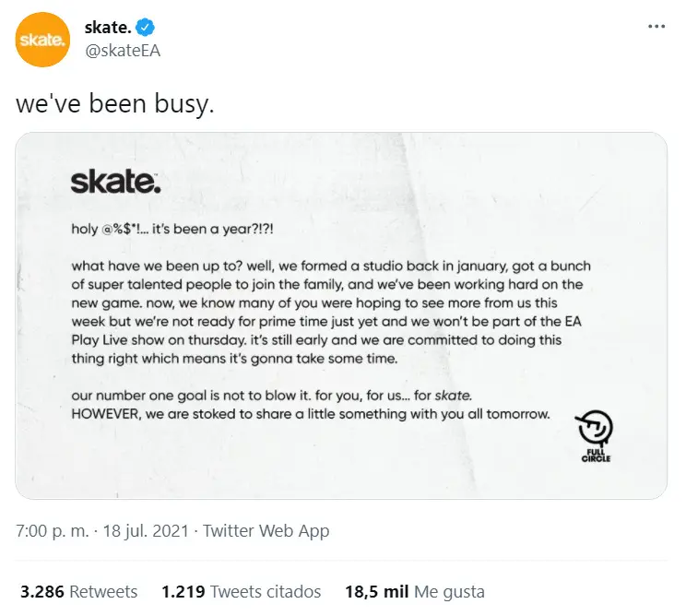
Task: Click the 'we've been busy.' tweet text
Action: (x=115, y=104)
